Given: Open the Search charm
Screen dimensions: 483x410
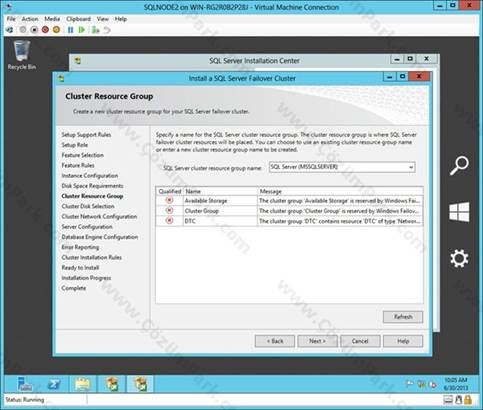Looking at the screenshot, I should click(459, 166).
